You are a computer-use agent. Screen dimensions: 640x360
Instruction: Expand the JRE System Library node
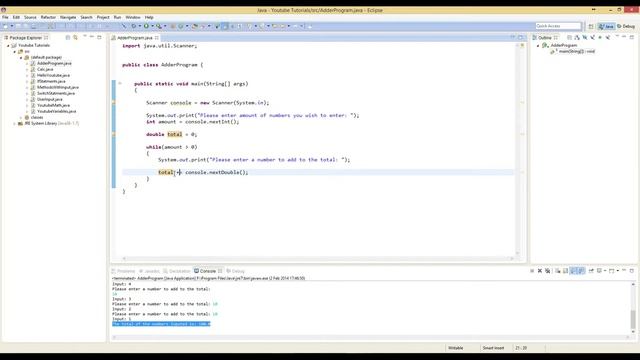click(x=15, y=123)
